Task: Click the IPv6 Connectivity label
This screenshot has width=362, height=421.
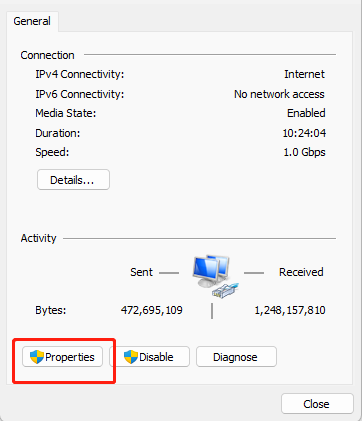Action: (x=80, y=94)
